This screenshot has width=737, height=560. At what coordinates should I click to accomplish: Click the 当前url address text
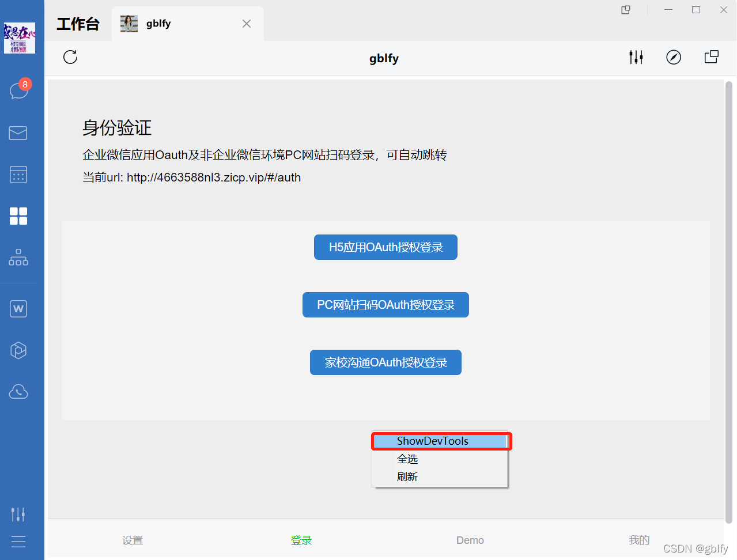pos(192,177)
